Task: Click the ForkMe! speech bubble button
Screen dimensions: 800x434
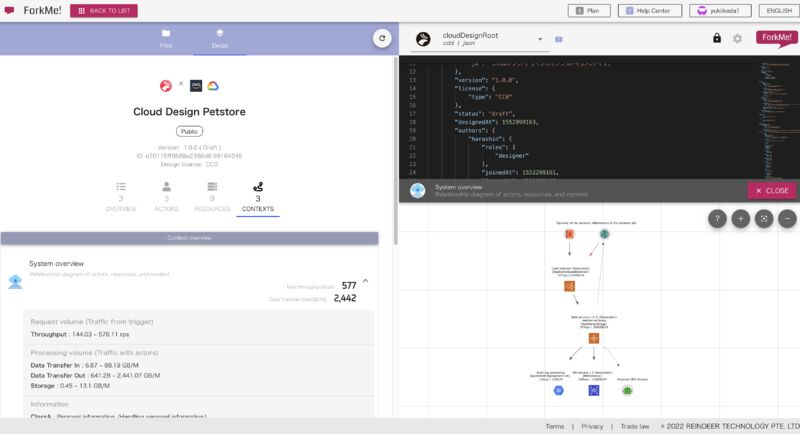Action: [x=777, y=38]
